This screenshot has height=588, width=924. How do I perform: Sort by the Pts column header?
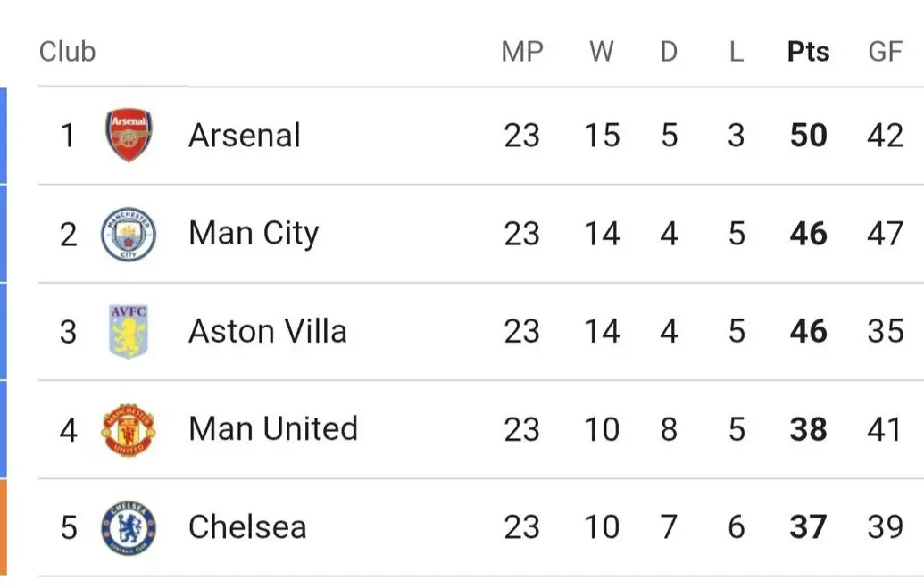point(808,52)
